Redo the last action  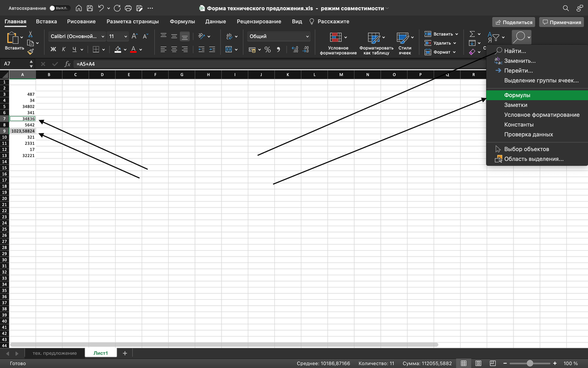tap(117, 8)
